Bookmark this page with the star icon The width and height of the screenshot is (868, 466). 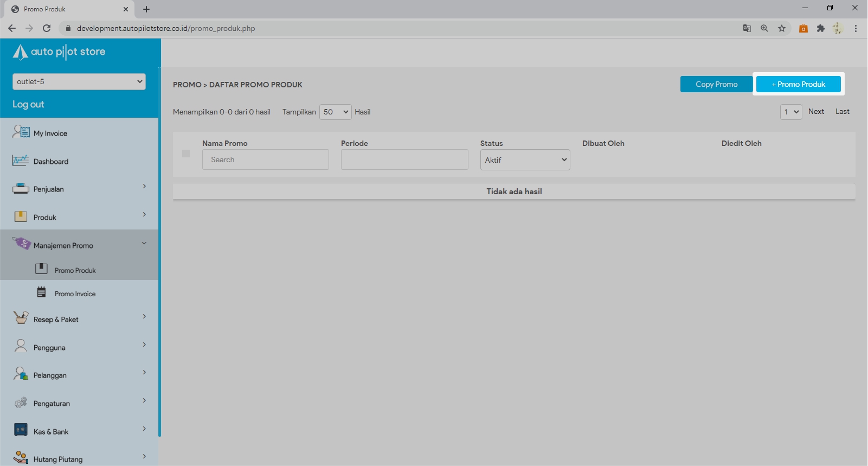coord(781,28)
